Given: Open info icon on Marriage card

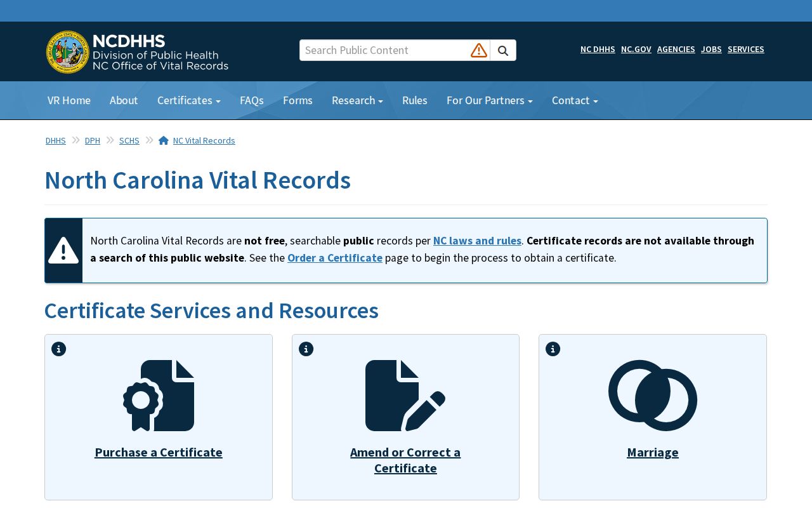Looking at the screenshot, I should [x=553, y=349].
